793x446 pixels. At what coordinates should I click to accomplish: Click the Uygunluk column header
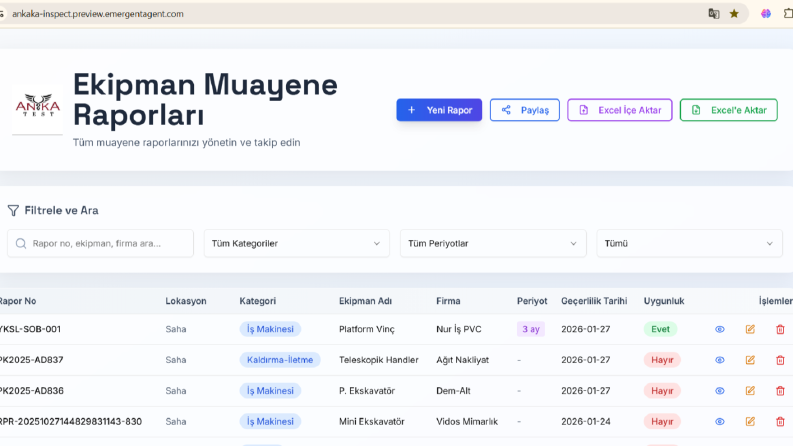pos(664,301)
